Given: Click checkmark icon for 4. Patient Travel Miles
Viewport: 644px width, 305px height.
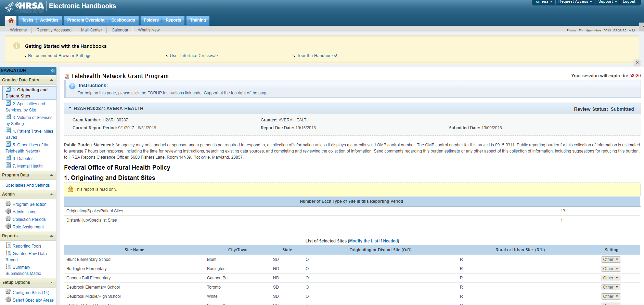Looking at the screenshot, I should 8,131.
